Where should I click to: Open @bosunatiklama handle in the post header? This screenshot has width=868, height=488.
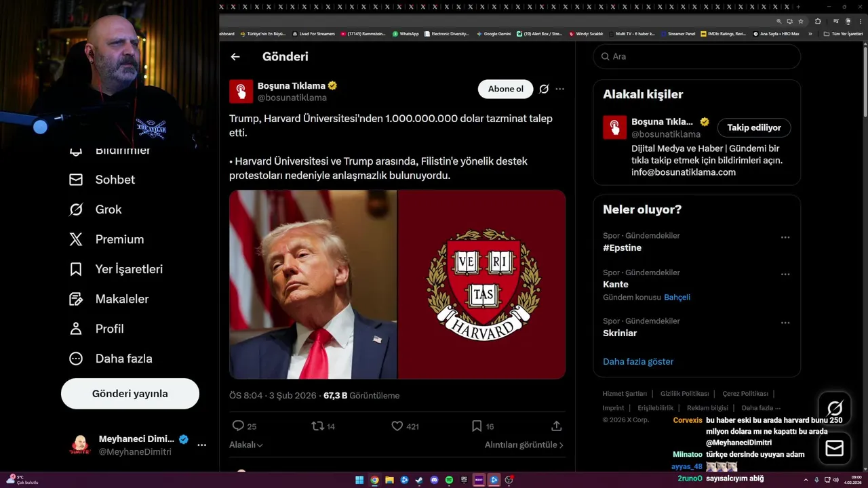(x=292, y=98)
